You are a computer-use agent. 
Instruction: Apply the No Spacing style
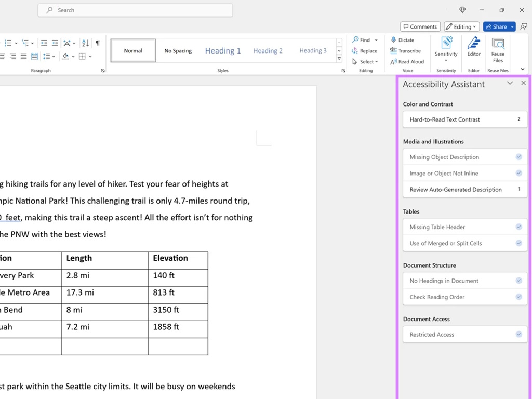click(x=178, y=50)
